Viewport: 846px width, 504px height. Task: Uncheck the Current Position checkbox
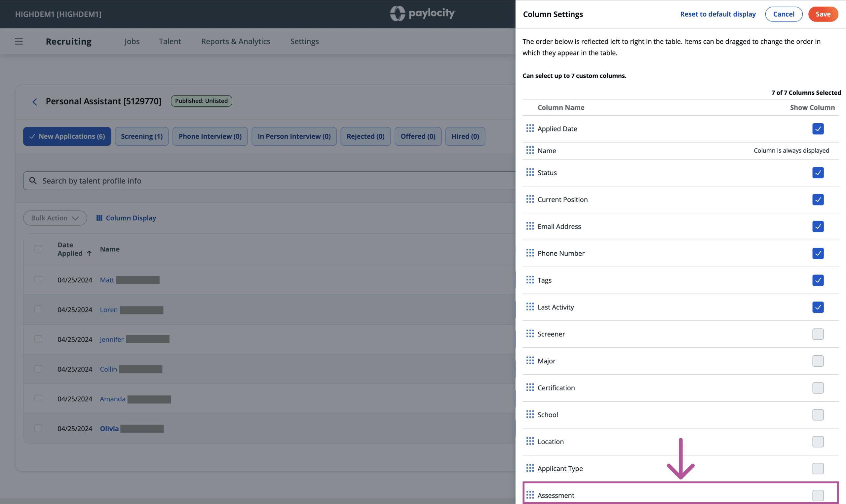coord(818,199)
